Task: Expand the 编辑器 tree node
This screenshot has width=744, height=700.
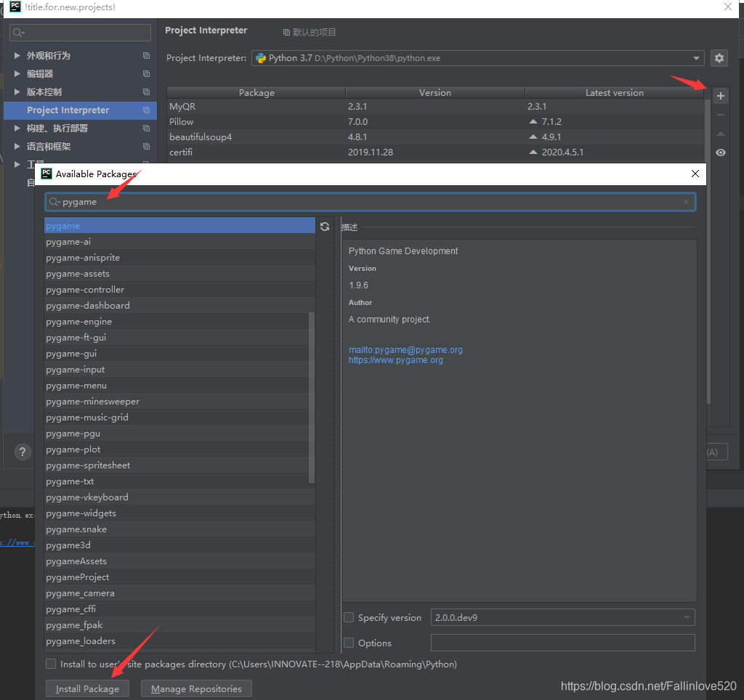Action: click(x=17, y=73)
